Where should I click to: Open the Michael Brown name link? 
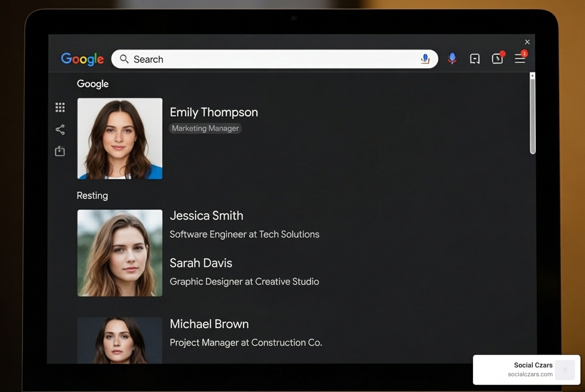tap(209, 324)
